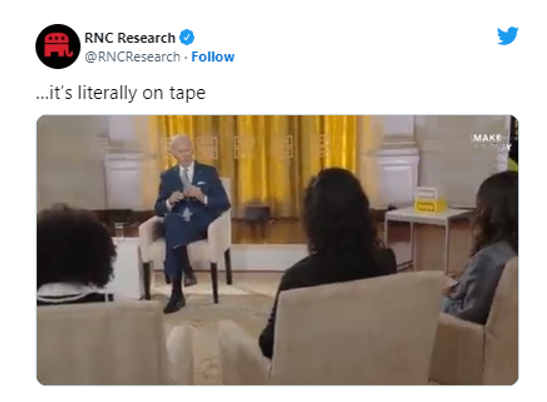Select the "it's literally on tape" tweet text

tap(121, 93)
